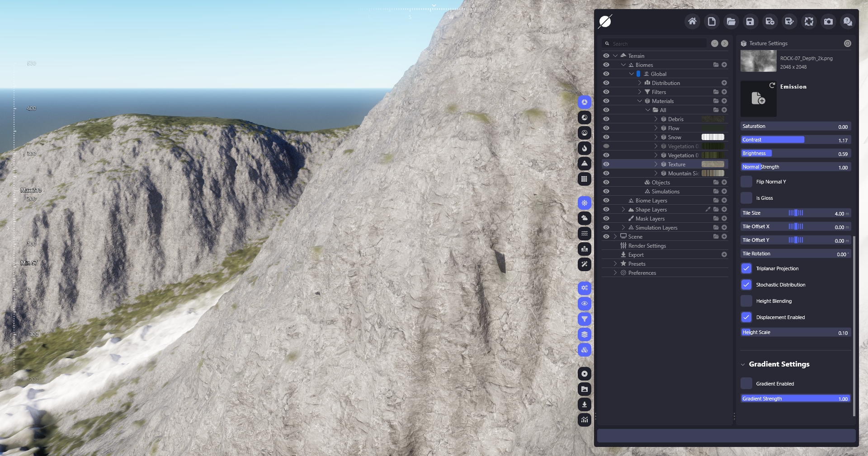Adjust the Contrast slider
Image resolution: width=868 pixels, height=456 pixels.
coord(796,140)
